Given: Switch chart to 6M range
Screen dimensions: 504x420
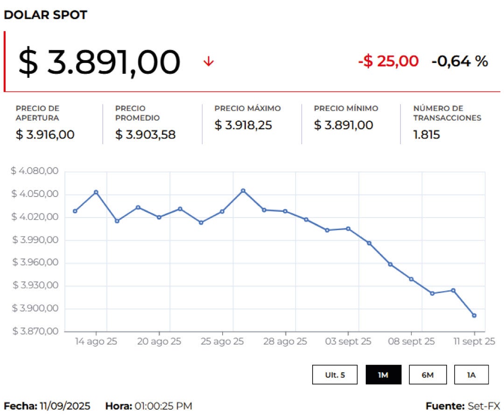Looking at the screenshot, I should pos(427,375).
